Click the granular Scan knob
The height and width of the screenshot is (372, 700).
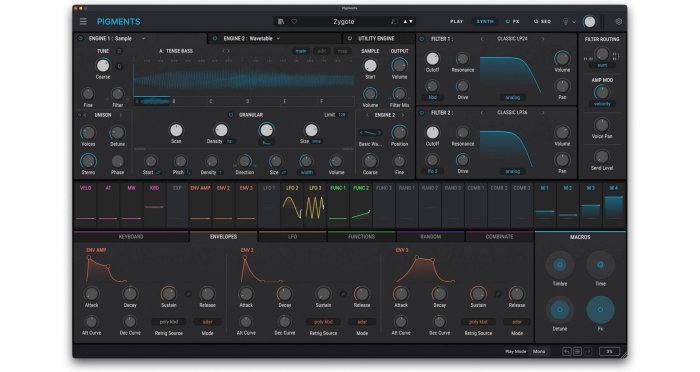(x=176, y=130)
